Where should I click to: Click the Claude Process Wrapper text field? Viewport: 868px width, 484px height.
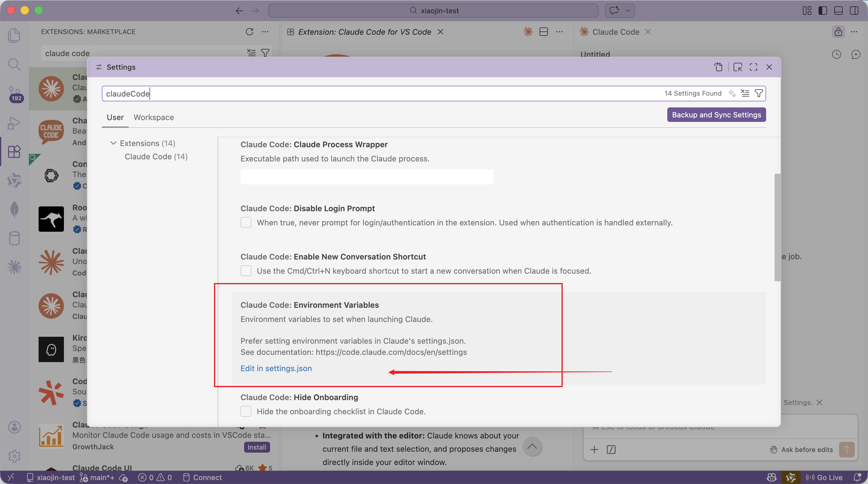pyautogui.click(x=366, y=177)
